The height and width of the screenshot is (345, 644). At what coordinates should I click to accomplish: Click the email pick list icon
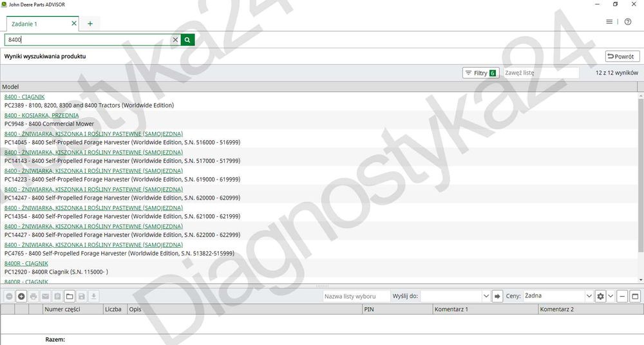coord(46,296)
